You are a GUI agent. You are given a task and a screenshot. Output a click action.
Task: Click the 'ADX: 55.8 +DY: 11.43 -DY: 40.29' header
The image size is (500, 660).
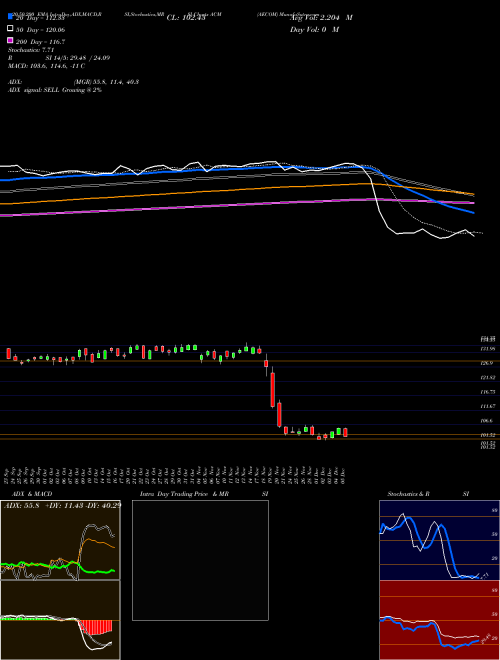pos(63,505)
